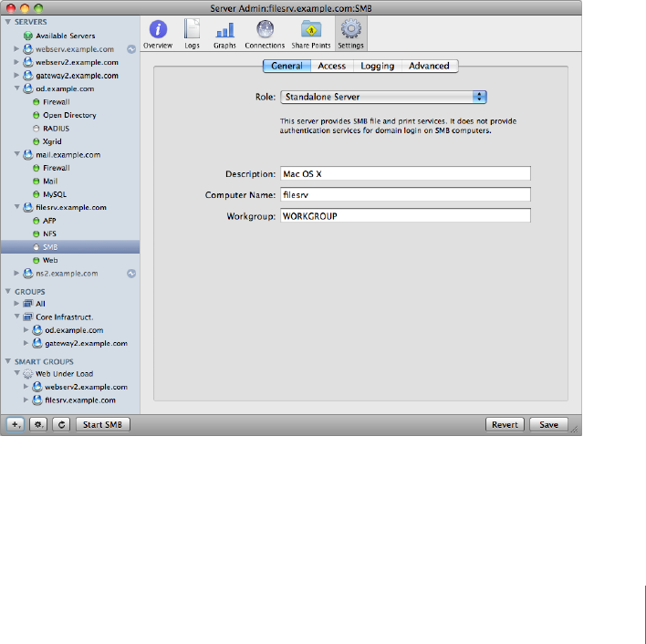Click the Available Servers globe icon
The height and width of the screenshot is (644, 646).
[x=28, y=36]
